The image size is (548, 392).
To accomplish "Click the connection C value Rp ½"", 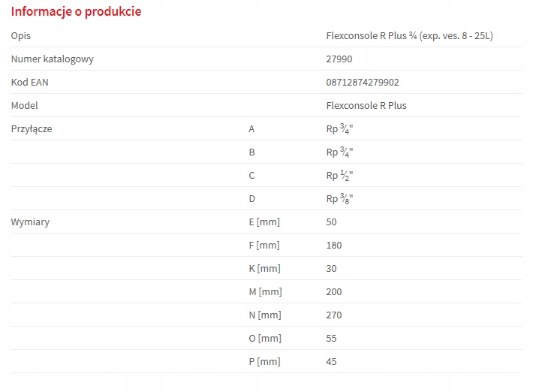I will pyautogui.click(x=339, y=176).
